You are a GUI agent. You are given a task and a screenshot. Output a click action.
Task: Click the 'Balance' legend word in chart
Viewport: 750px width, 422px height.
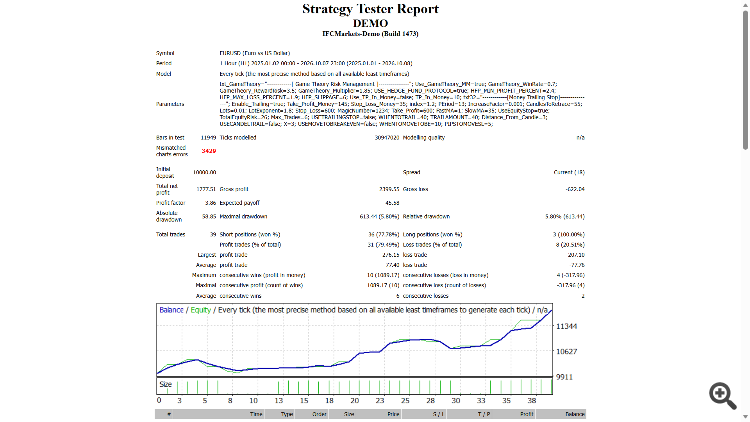[171, 310]
